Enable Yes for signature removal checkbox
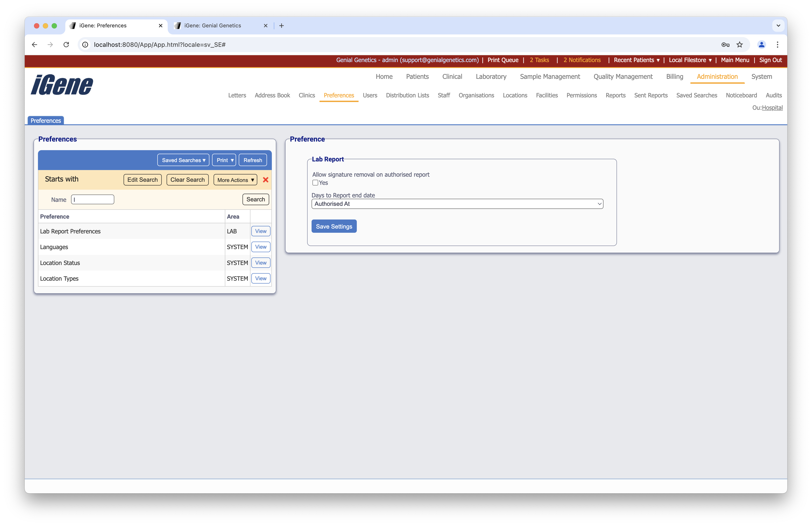Image resolution: width=812 pixels, height=526 pixels. [315, 183]
